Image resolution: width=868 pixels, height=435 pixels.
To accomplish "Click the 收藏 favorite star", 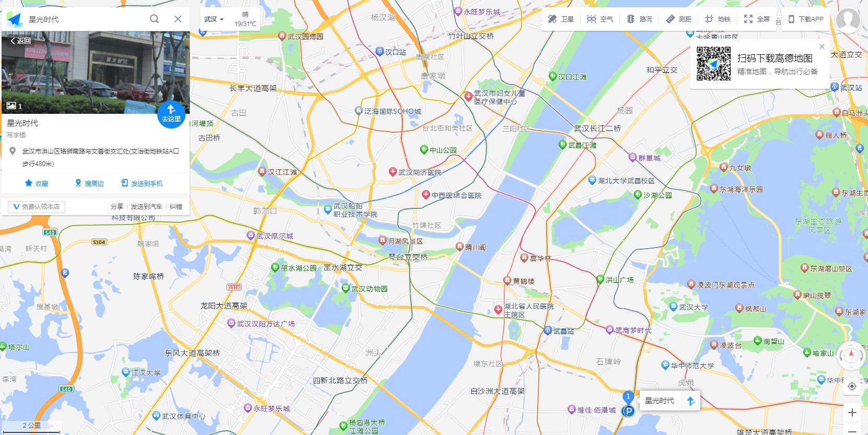I will [x=37, y=183].
